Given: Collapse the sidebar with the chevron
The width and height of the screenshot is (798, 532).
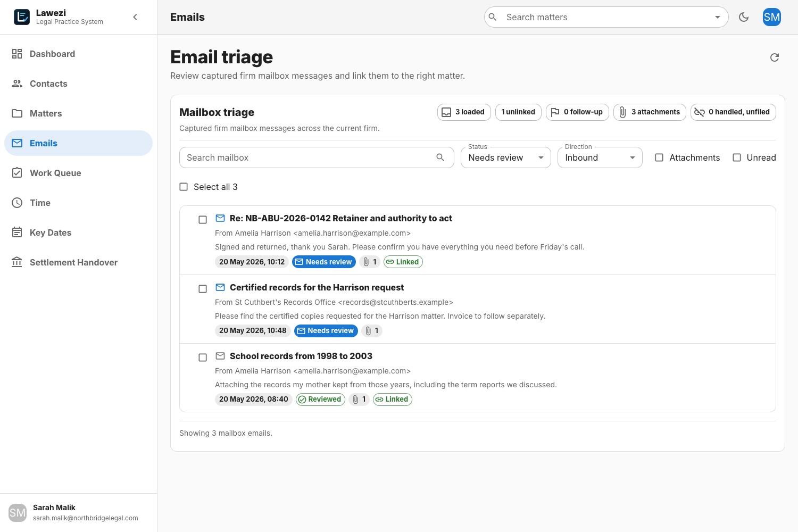Looking at the screenshot, I should coord(135,17).
